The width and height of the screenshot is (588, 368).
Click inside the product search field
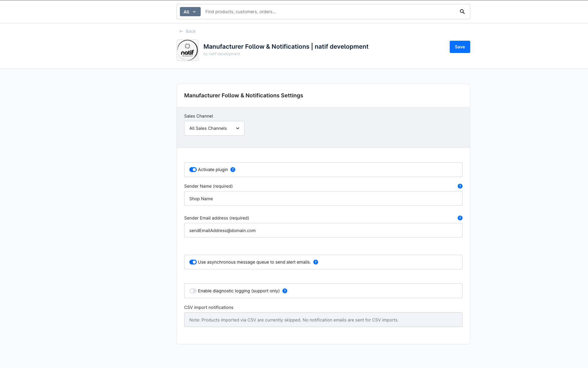(306, 11)
